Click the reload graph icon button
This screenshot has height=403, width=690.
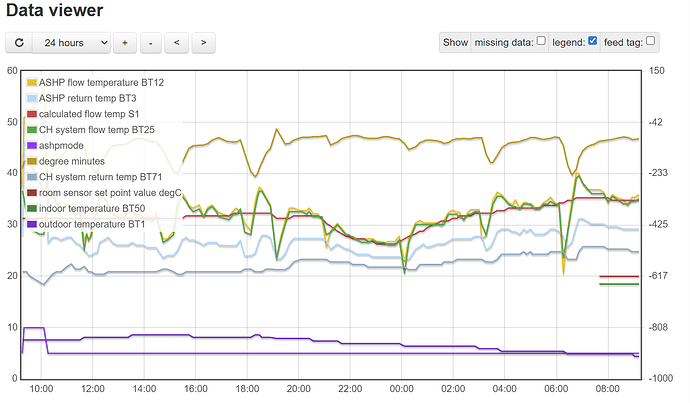(18, 43)
